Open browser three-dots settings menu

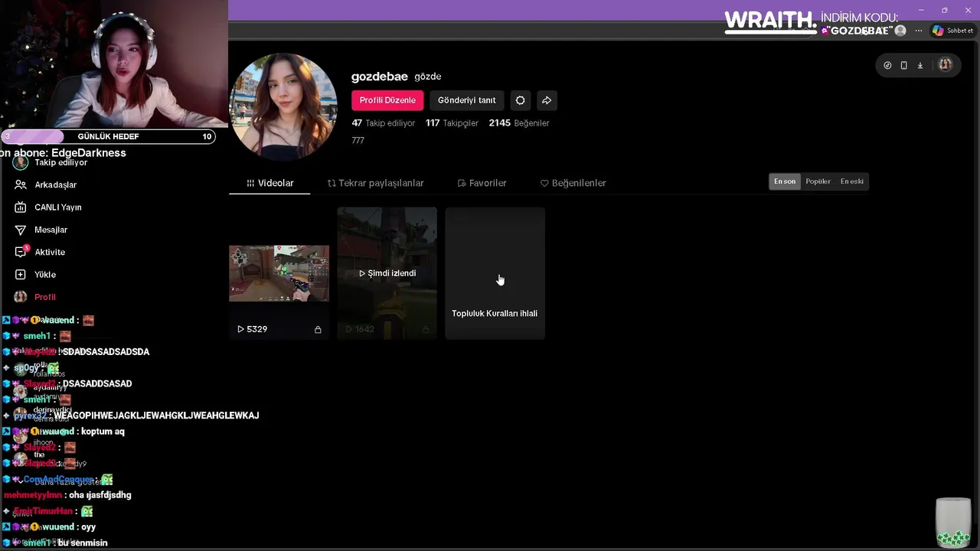(918, 31)
